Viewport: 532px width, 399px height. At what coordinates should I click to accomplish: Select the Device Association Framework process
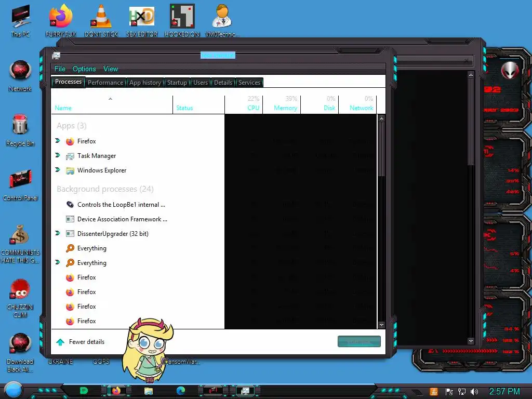138,219
